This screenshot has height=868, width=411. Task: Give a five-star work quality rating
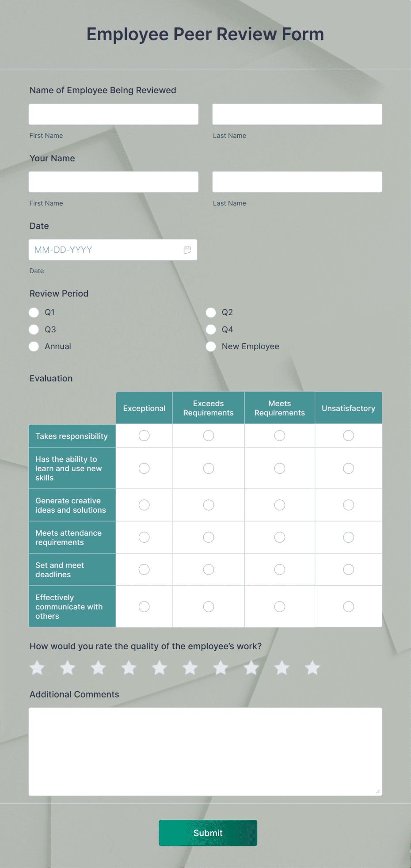159,668
